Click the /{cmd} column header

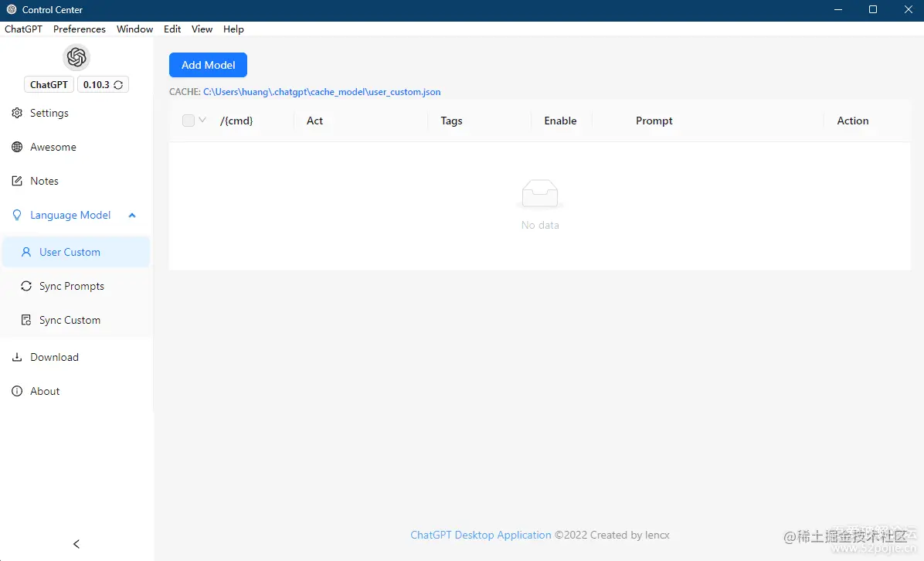click(x=236, y=121)
